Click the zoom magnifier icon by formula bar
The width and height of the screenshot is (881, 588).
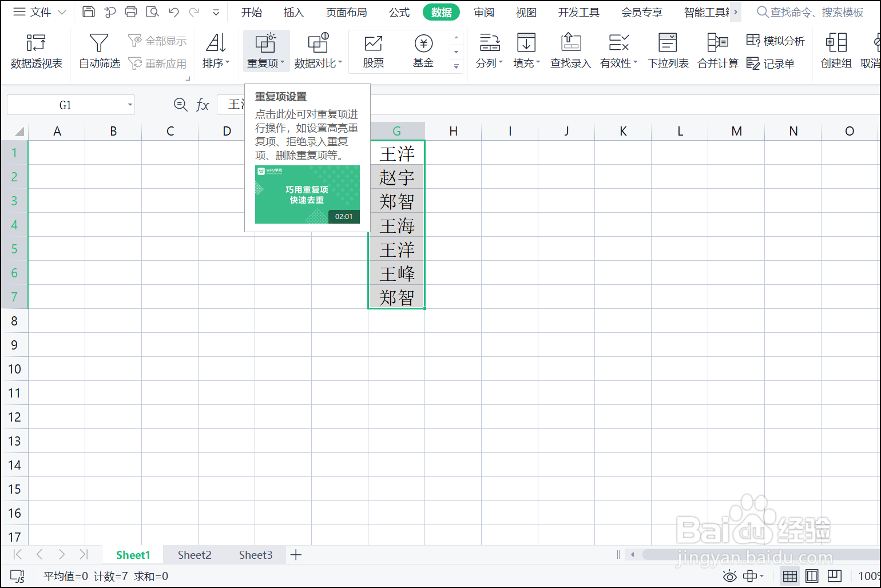coord(180,104)
